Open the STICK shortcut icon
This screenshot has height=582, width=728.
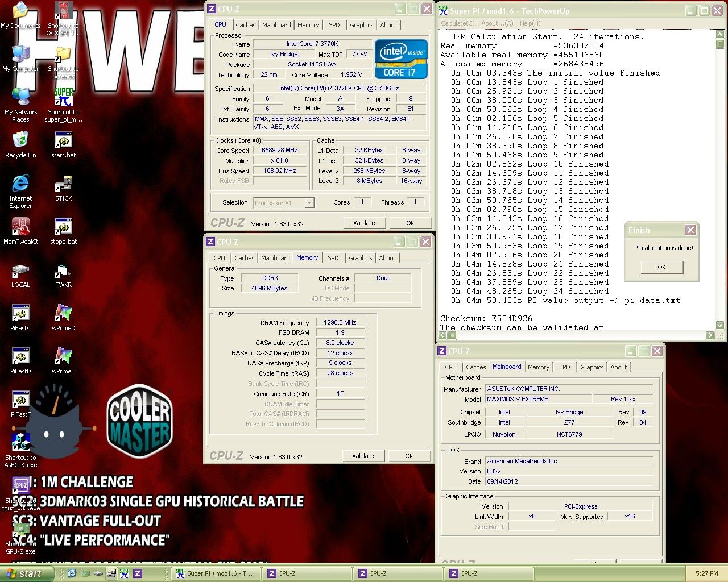pyautogui.click(x=63, y=188)
